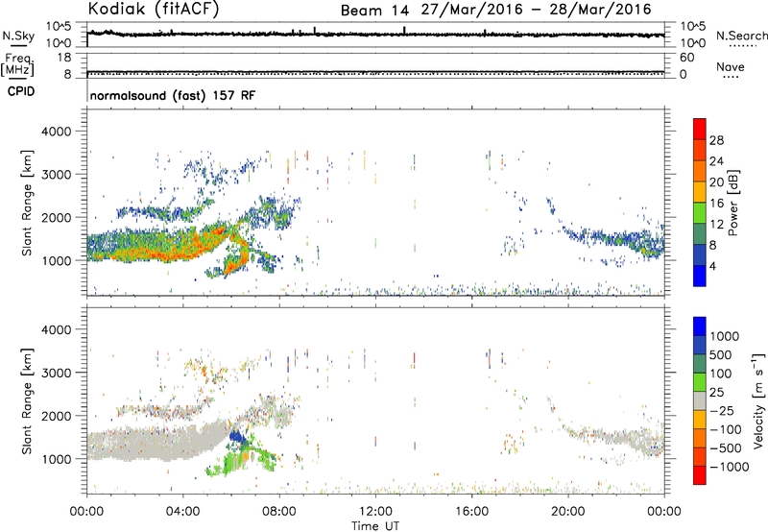Click the N.Search legend label
The height and width of the screenshot is (532, 768).
tap(742, 36)
